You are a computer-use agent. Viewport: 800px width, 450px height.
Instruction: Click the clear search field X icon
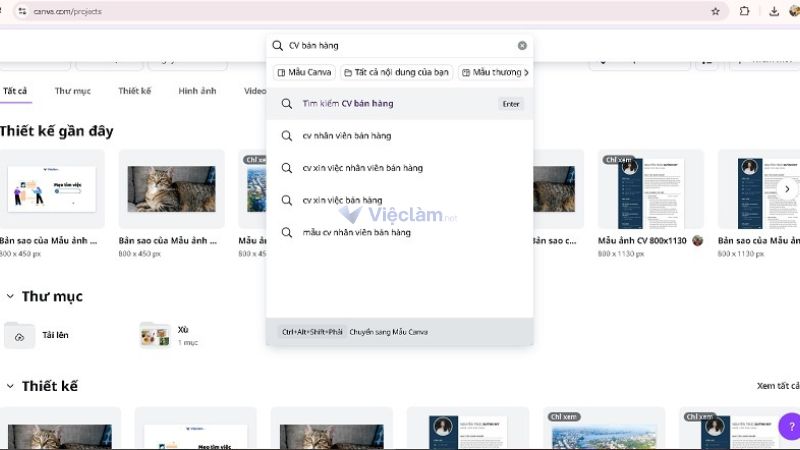[x=522, y=45]
